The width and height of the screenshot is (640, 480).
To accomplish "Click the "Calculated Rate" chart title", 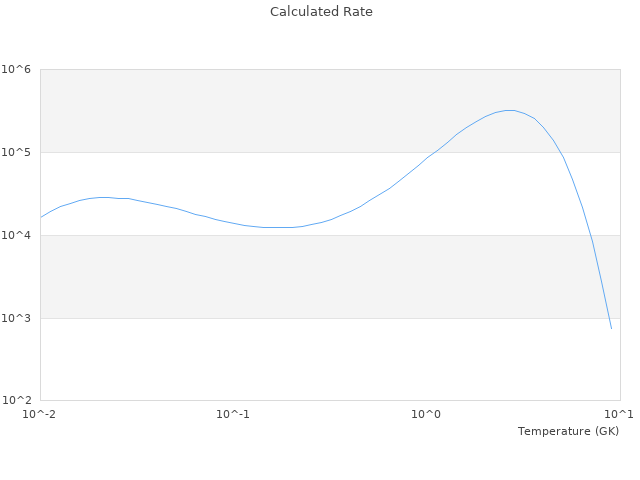I will point(320,12).
